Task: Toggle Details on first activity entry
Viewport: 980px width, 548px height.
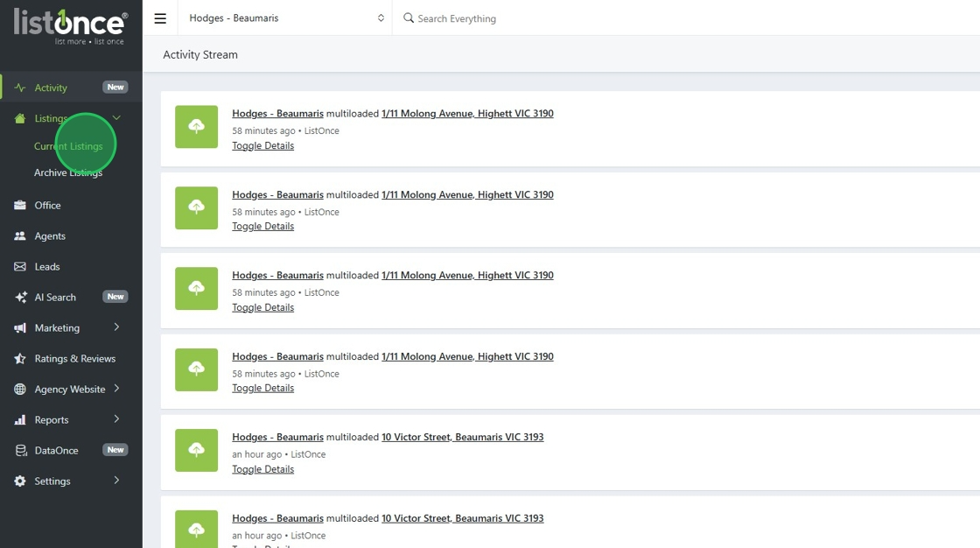Action: pyautogui.click(x=262, y=145)
